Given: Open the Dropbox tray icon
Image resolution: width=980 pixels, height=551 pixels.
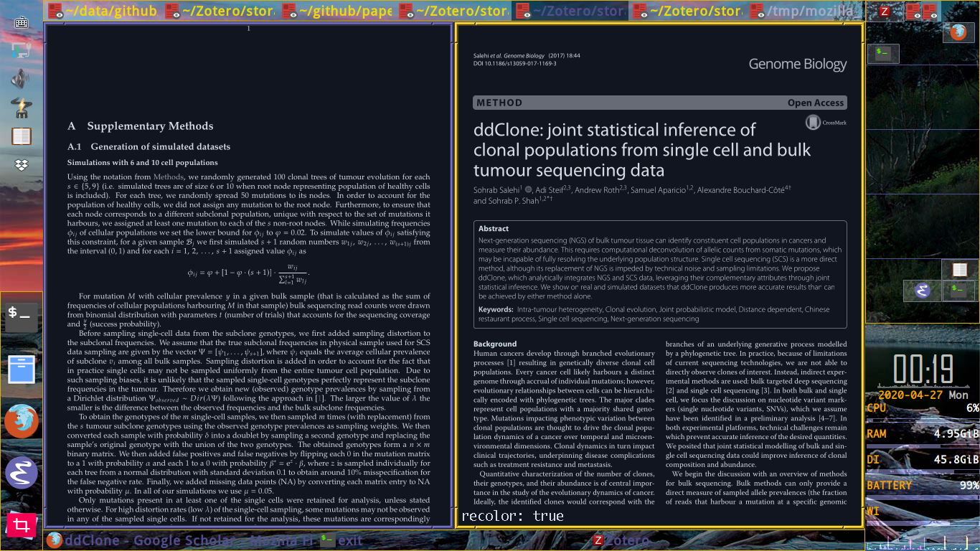Looking at the screenshot, I should pyautogui.click(x=21, y=165).
